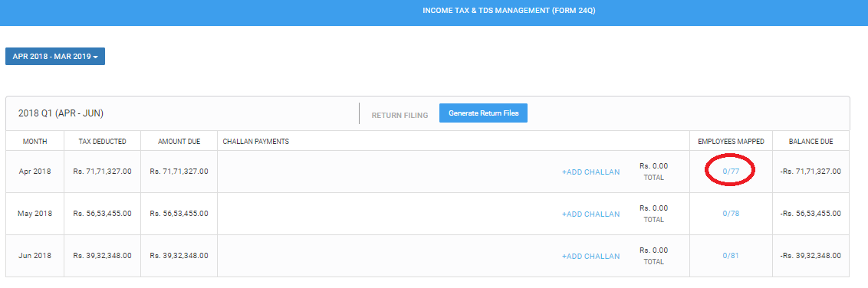Click the BALANCE DUE column header
Viewport: 868px width, 288px height.
pos(811,142)
